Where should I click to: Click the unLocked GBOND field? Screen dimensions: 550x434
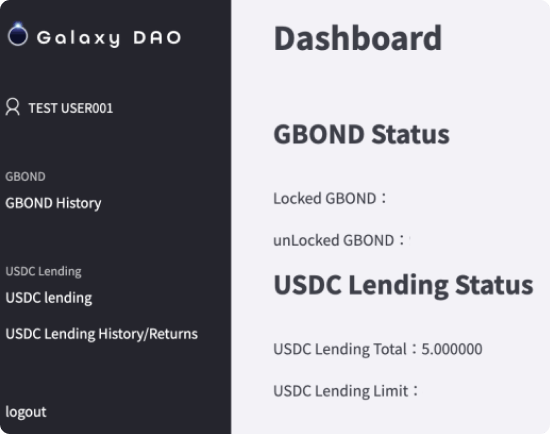tap(342, 241)
